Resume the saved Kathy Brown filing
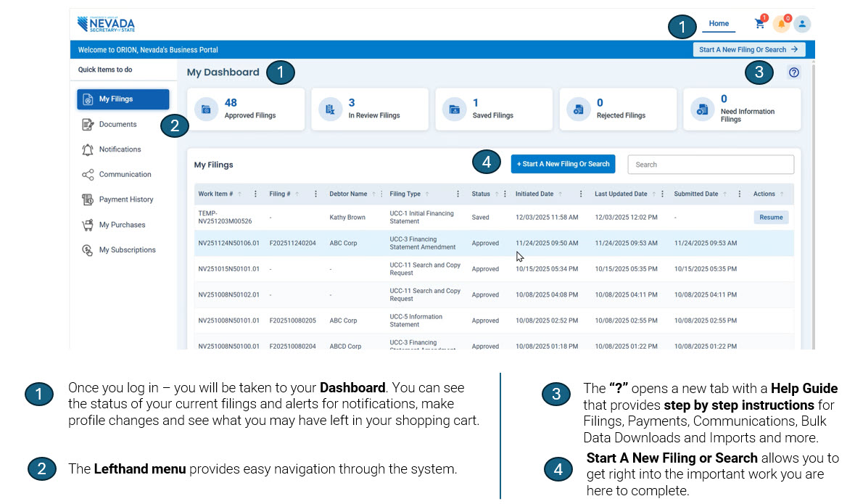Image resolution: width=855 pixels, height=504 pixels. [771, 217]
